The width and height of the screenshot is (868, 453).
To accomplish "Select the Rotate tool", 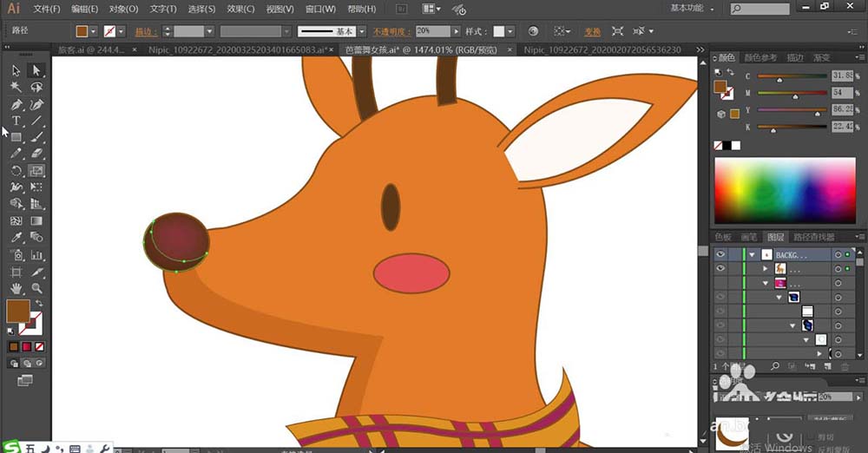I will coord(16,171).
